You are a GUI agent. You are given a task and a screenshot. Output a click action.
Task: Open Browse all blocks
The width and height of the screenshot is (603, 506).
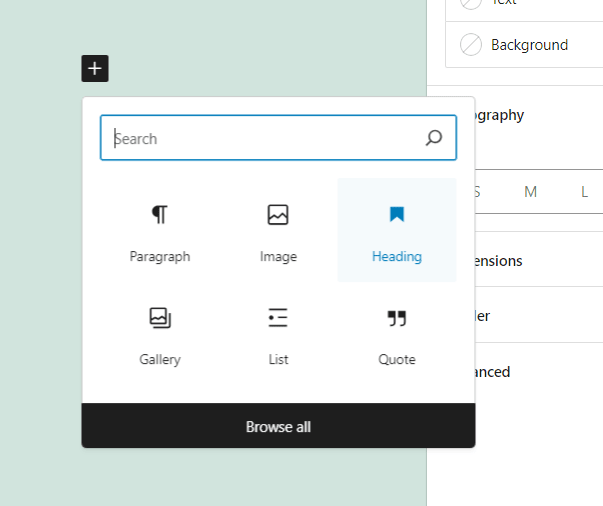point(278,426)
